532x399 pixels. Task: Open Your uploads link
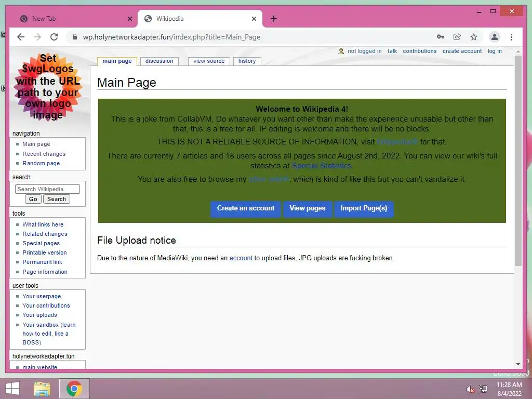pos(39,315)
